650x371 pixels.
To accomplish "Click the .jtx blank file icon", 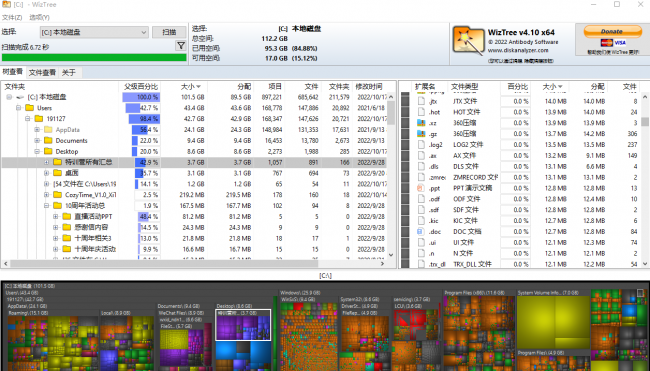I will (x=421, y=101).
